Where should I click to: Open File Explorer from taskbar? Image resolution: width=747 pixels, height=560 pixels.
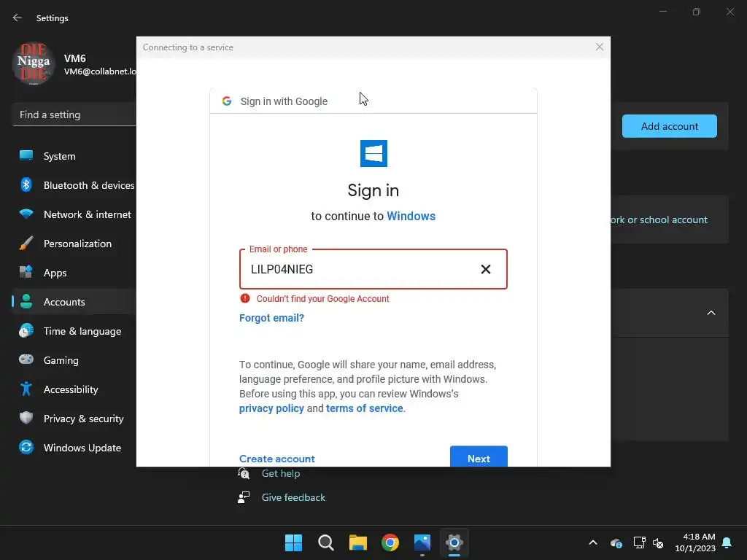(358, 542)
